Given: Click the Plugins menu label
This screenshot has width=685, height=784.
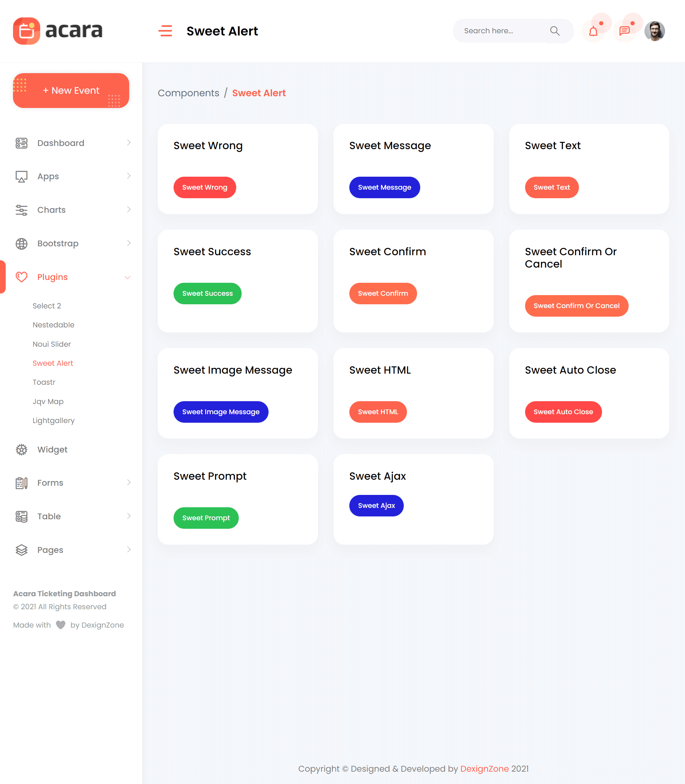Looking at the screenshot, I should pyautogui.click(x=52, y=277).
